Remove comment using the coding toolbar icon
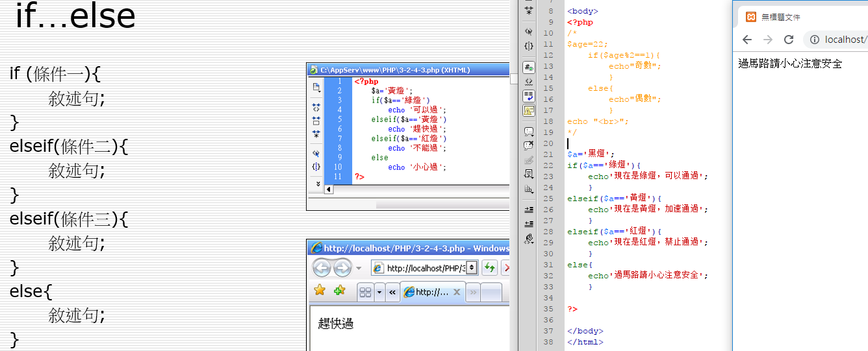The width and height of the screenshot is (868, 351). coord(529,145)
